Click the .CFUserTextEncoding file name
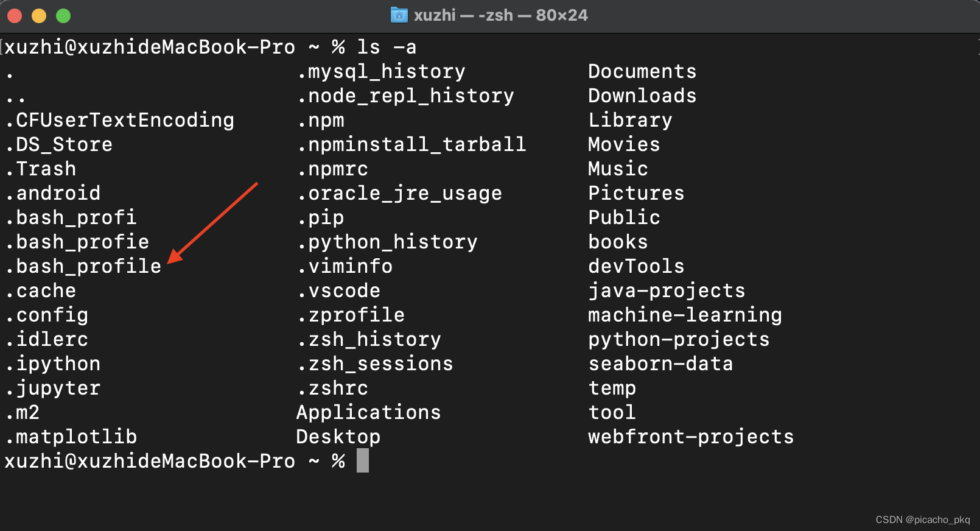 coord(120,120)
